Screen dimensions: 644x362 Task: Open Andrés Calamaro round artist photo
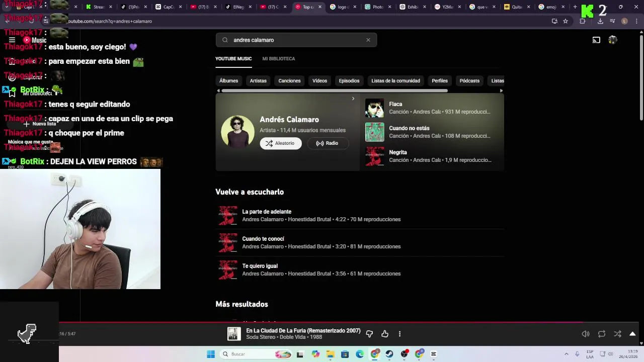pos(237,132)
